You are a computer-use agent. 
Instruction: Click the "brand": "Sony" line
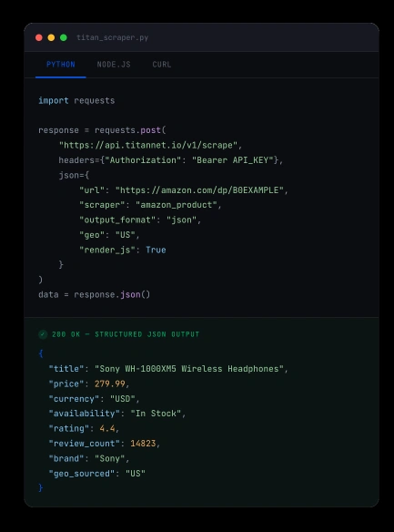pyautogui.click(x=89, y=459)
